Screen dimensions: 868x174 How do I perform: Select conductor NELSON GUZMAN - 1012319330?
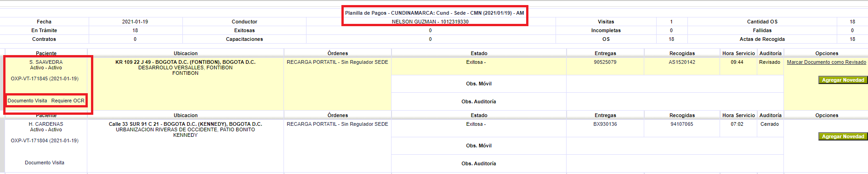tap(430, 22)
